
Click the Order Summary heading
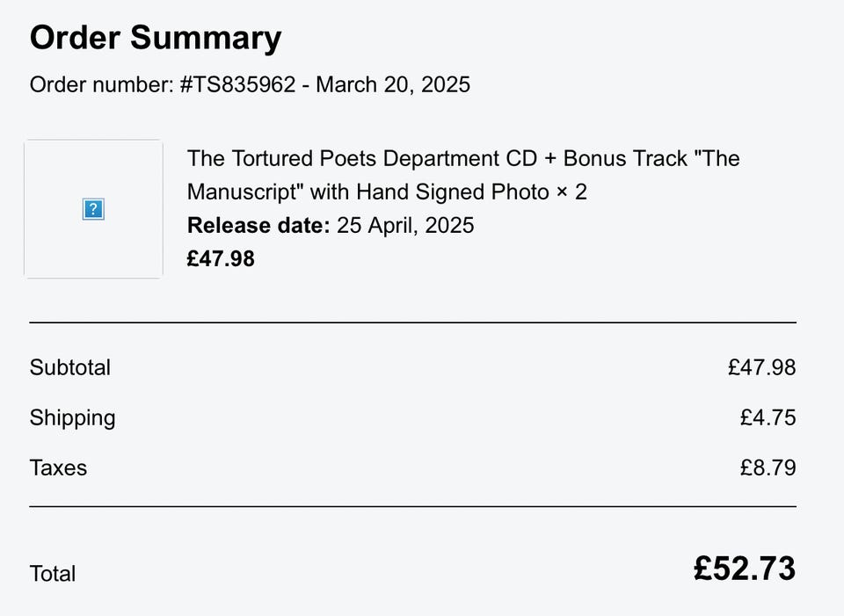click(156, 38)
